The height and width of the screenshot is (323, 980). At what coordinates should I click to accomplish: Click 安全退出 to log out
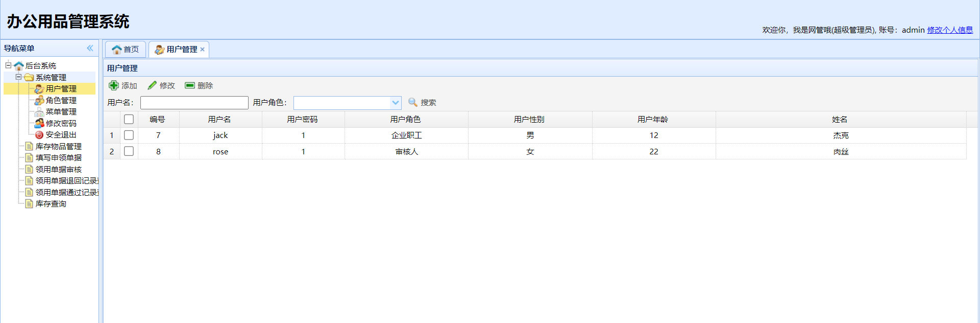(61, 135)
